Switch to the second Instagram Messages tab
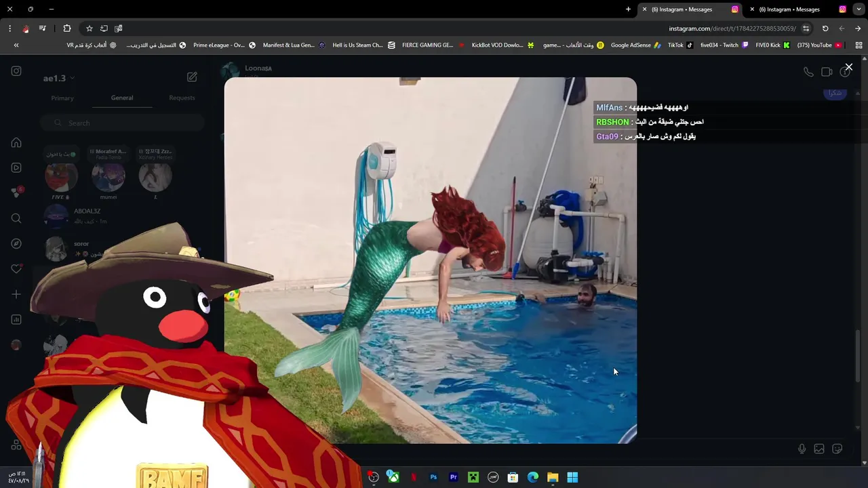Viewport: 868px width, 488px height. tap(797, 9)
